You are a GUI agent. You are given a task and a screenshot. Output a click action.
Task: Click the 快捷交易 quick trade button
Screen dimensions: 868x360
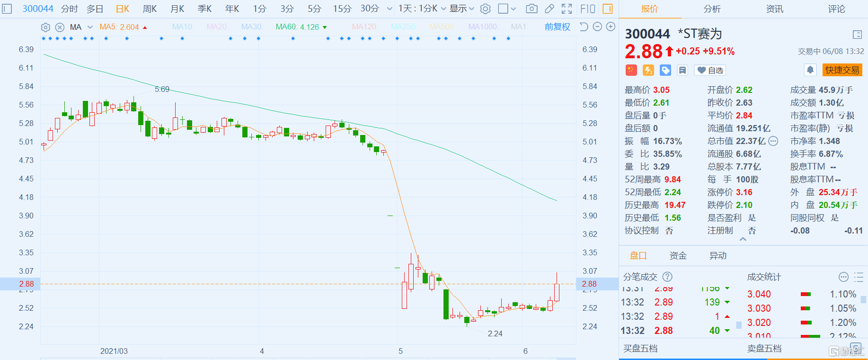(842, 70)
